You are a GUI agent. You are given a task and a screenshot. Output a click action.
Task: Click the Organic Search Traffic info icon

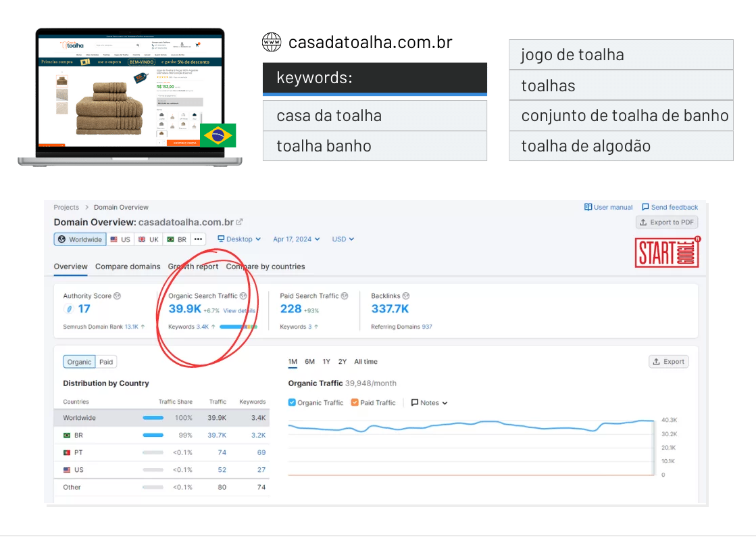[243, 295]
